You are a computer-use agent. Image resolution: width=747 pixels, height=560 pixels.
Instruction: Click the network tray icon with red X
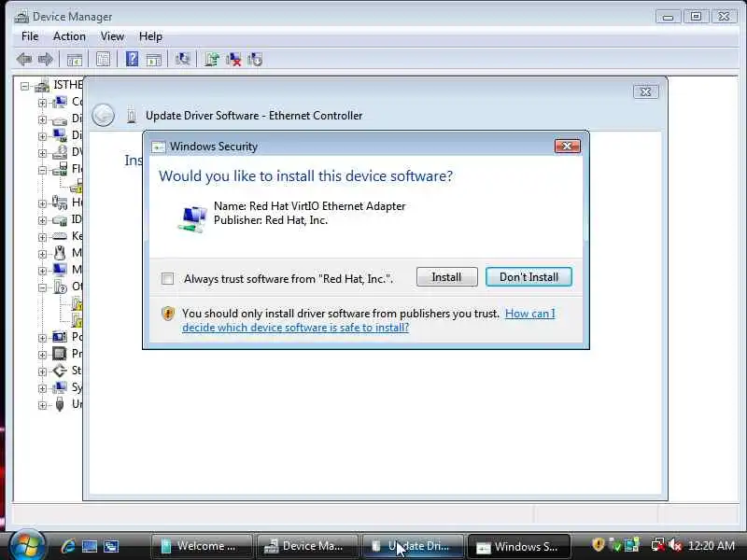[x=658, y=545]
